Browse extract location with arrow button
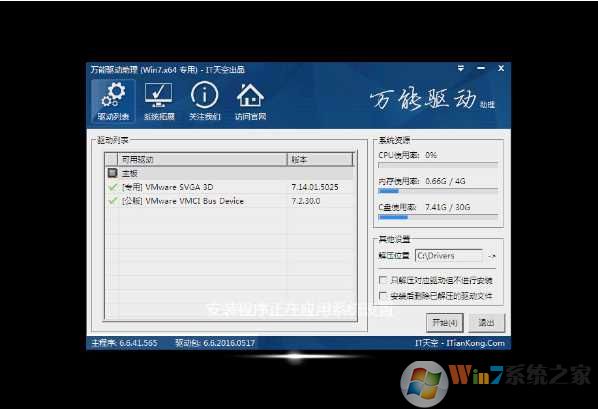 pyautogui.click(x=492, y=256)
